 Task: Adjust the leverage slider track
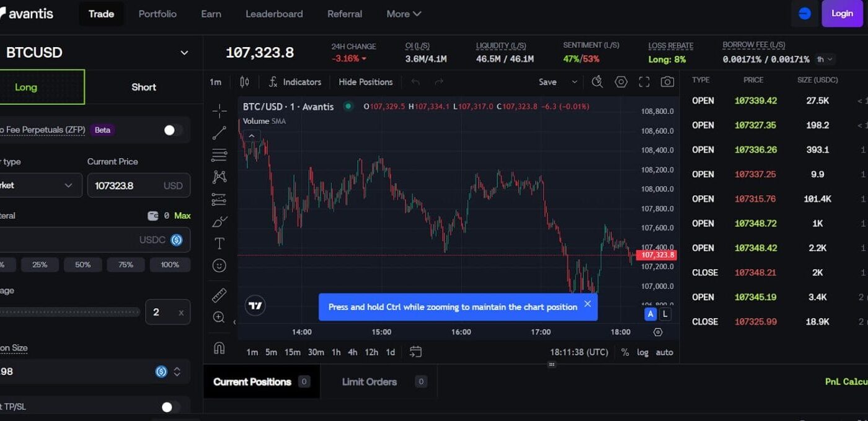pos(69,312)
